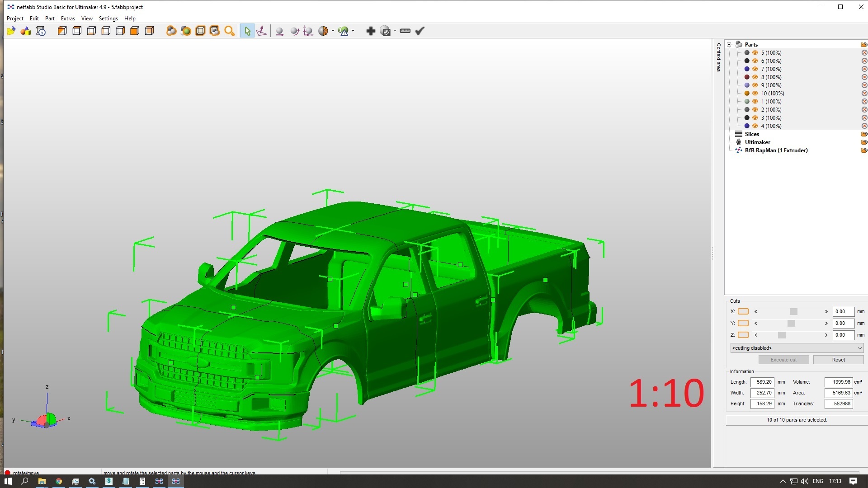Toggle visibility eye for part 10
The image size is (868, 488).
pos(755,94)
